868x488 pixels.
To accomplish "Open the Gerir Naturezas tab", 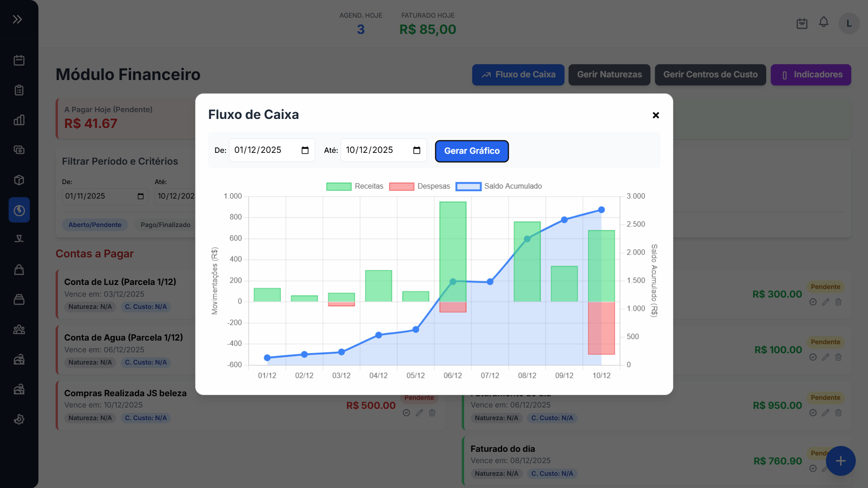I will click(609, 75).
